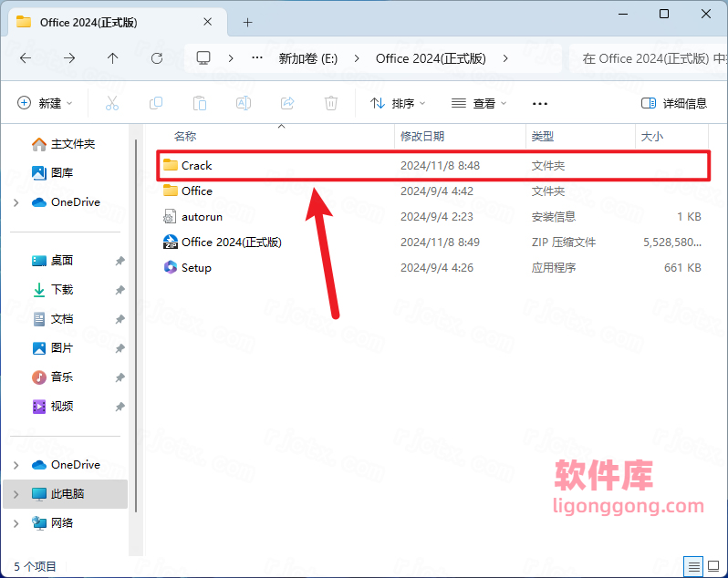Click the Copy icon in toolbar
728x578 pixels.
coord(156,103)
